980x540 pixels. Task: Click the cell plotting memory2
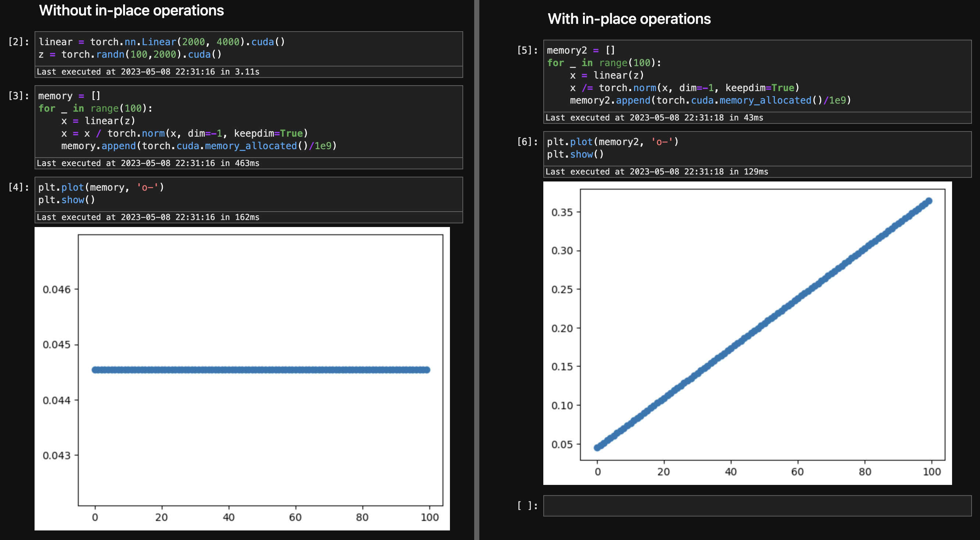coord(757,148)
